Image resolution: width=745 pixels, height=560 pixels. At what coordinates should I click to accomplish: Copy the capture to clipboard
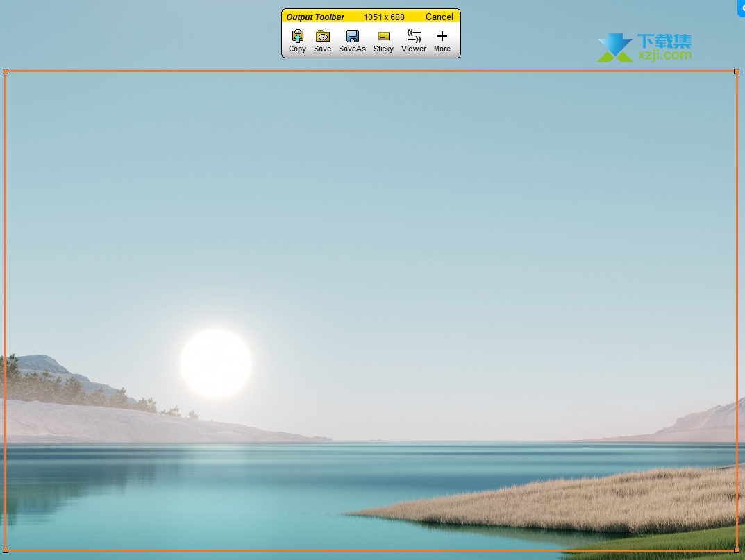297,41
